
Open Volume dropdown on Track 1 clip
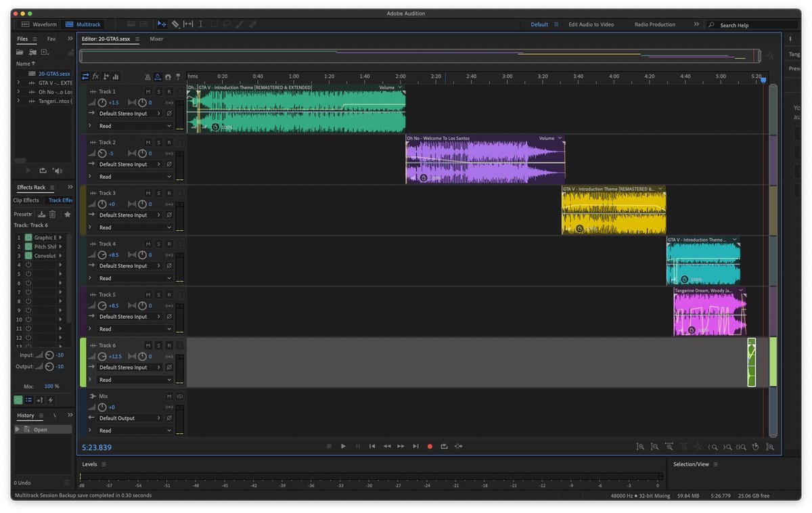390,87
